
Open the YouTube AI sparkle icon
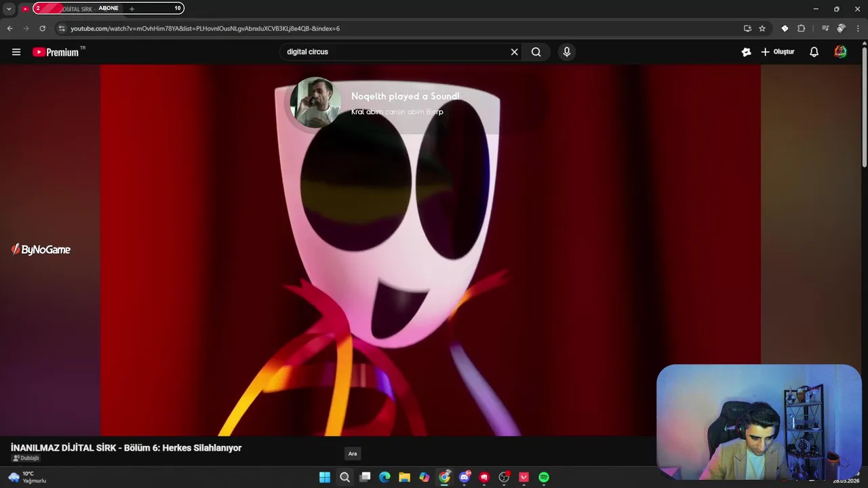click(747, 52)
